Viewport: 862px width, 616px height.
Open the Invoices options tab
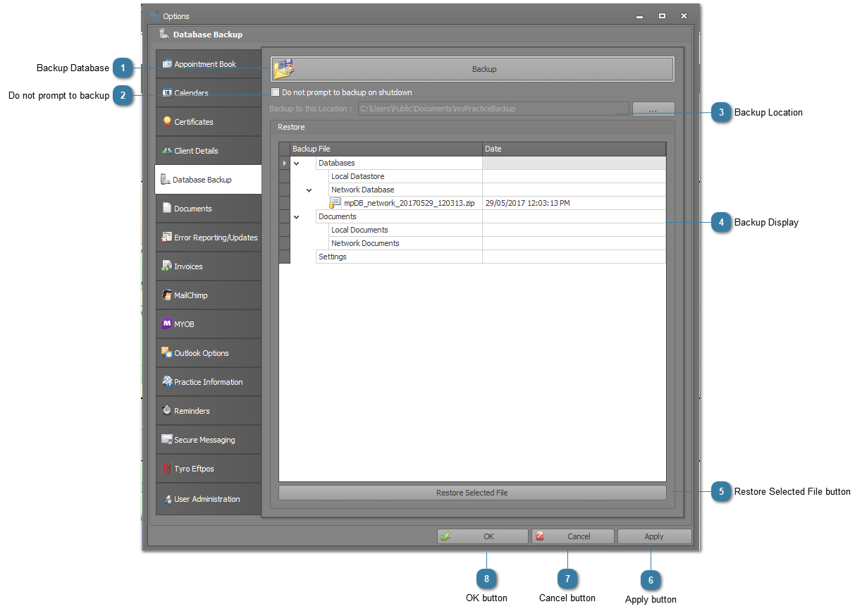[x=209, y=266]
